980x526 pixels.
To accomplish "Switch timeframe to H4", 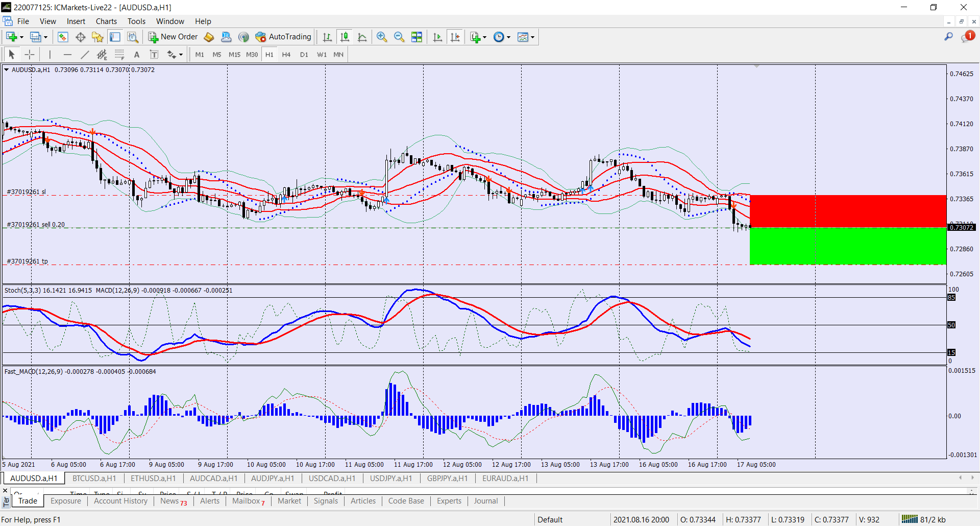I will (286, 55).
